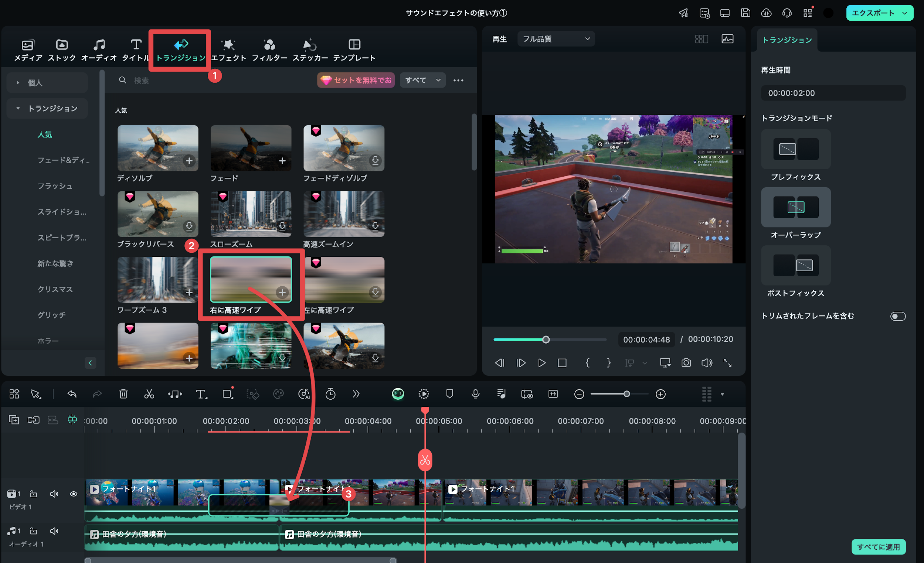Click the delete trash icon in toolbar
Viewport: 924px width, 563px height.
(x=123, y=394)
